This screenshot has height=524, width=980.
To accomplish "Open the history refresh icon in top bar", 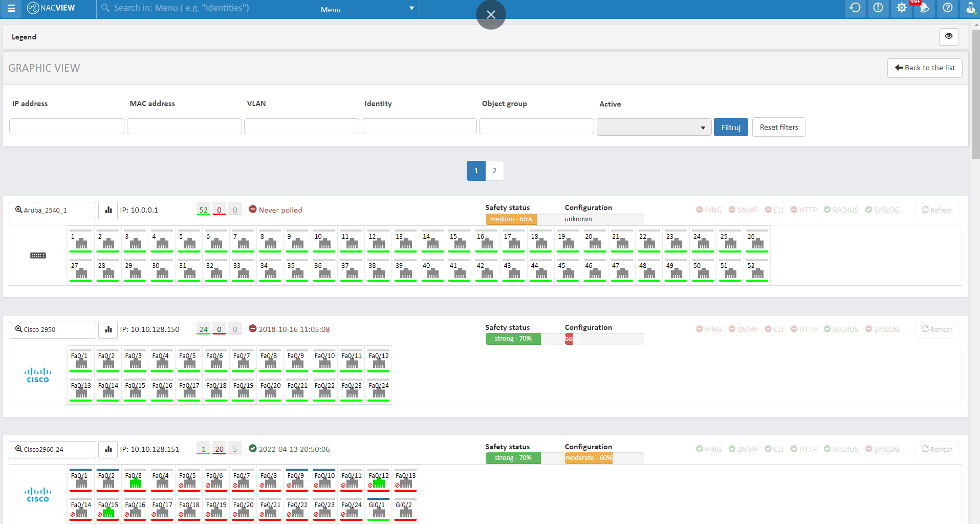I will [x=855, y=9].
